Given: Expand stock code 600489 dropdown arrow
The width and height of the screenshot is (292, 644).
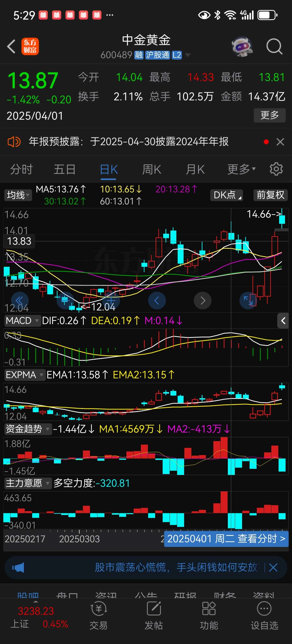Looking at the screenshot, I should [x=188, y=55].
